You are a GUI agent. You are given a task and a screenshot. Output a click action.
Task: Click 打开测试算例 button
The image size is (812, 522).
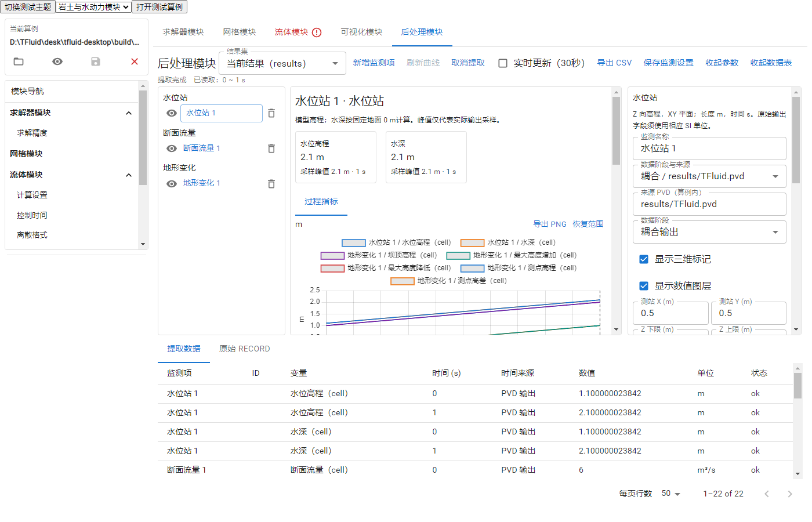(x=159, y=7)
